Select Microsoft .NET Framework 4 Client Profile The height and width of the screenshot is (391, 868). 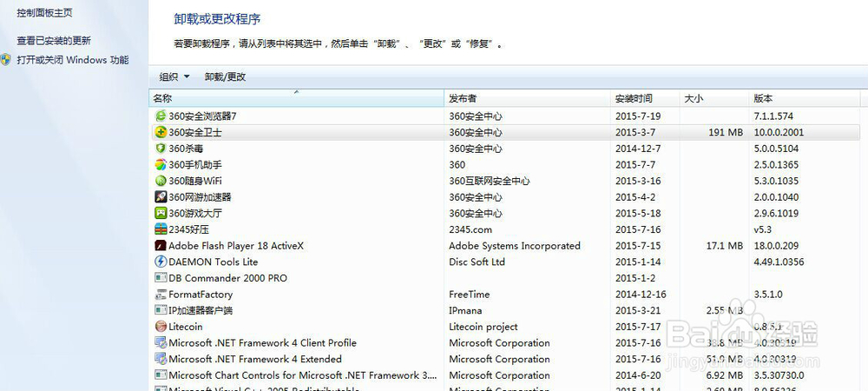click(x=262, y=343)
